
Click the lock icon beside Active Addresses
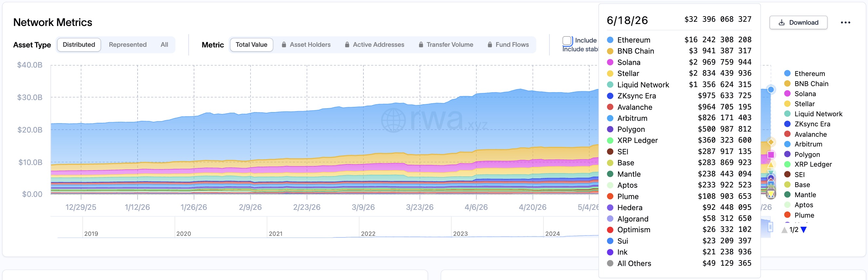pyautogui.click(x=347, y=45)
